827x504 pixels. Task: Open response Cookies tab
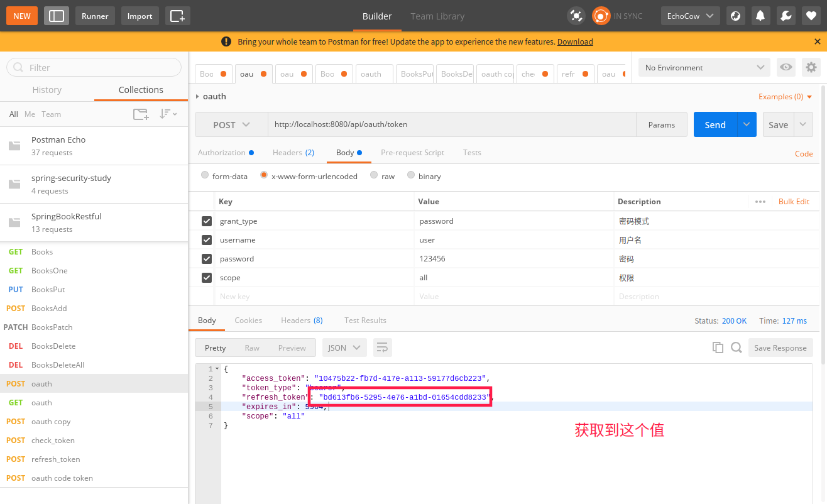click(x=248, y=320)
